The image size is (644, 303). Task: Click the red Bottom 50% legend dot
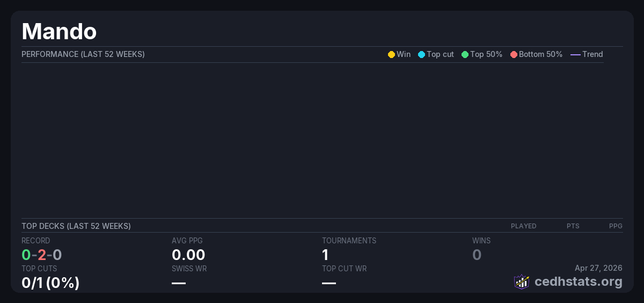point(514,54)
